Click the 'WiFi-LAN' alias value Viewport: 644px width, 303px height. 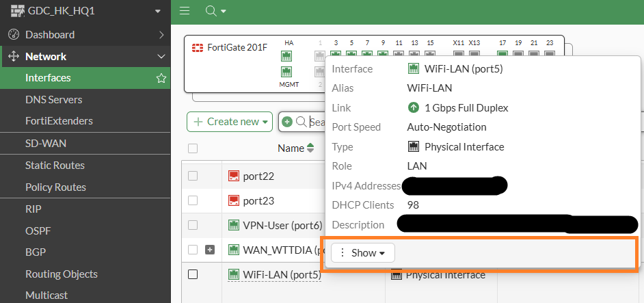pos(429,88)
